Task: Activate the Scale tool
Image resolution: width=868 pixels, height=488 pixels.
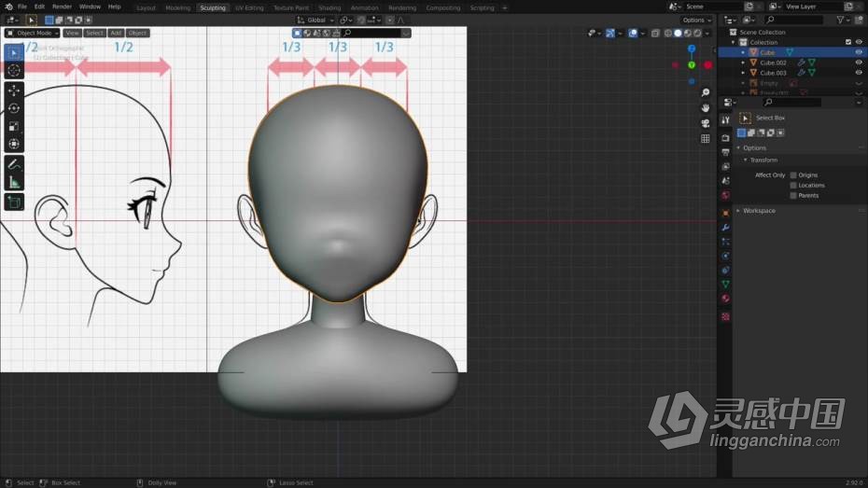Action: pyautogui.click(x=14, y=127)
